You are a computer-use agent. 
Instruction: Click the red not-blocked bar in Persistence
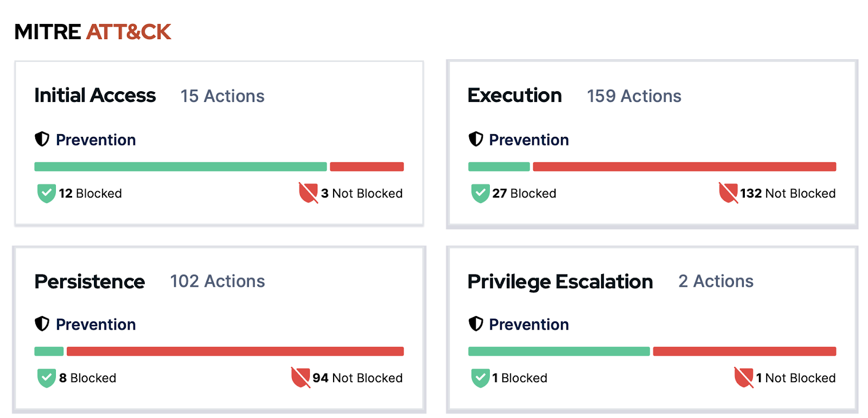pyautogui.click(x=235, y=351)
